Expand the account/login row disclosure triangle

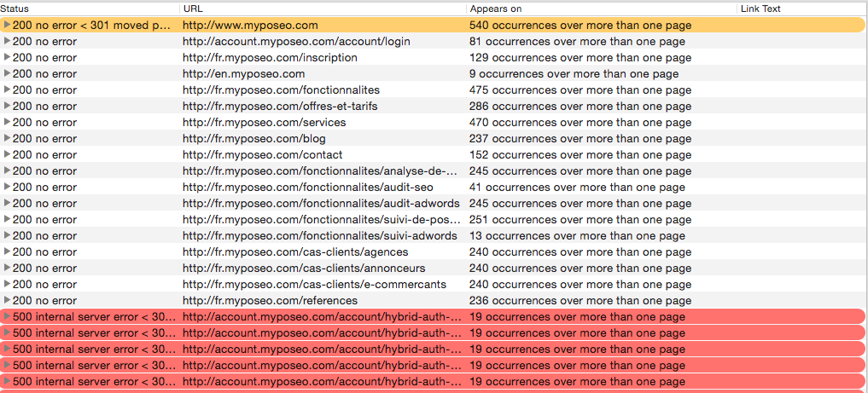click(7, 41)
